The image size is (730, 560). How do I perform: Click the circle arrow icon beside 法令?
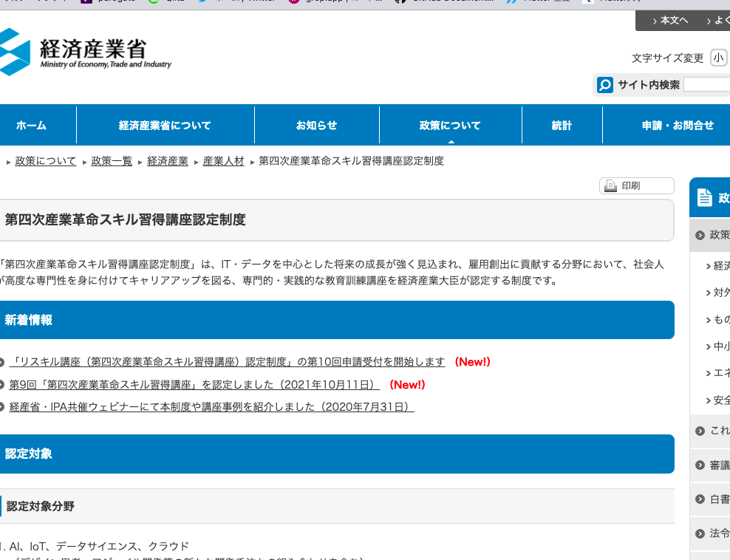700,533
